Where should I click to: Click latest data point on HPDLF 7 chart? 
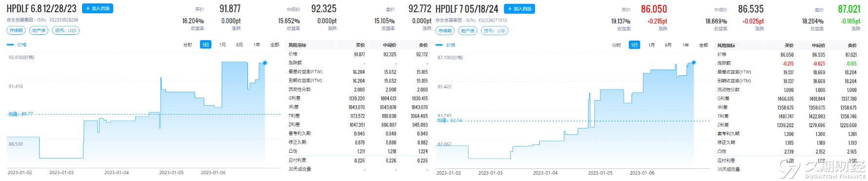click(693, 62)
